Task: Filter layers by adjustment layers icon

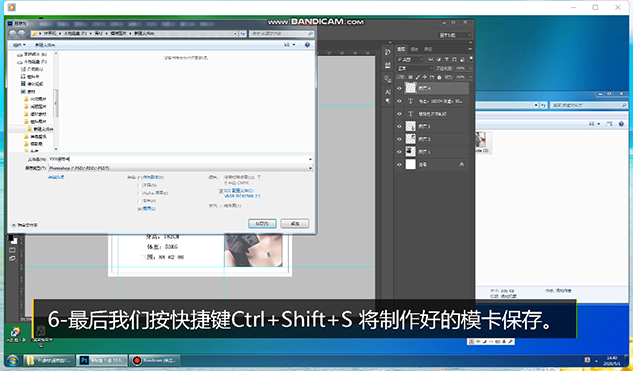Action: [x=438, y=59]
